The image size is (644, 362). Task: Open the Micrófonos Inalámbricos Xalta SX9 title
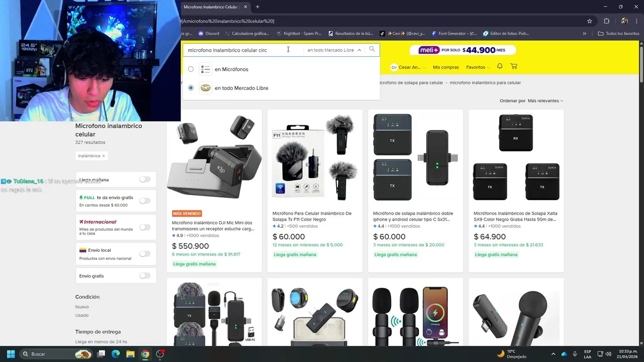pos(515,216)
